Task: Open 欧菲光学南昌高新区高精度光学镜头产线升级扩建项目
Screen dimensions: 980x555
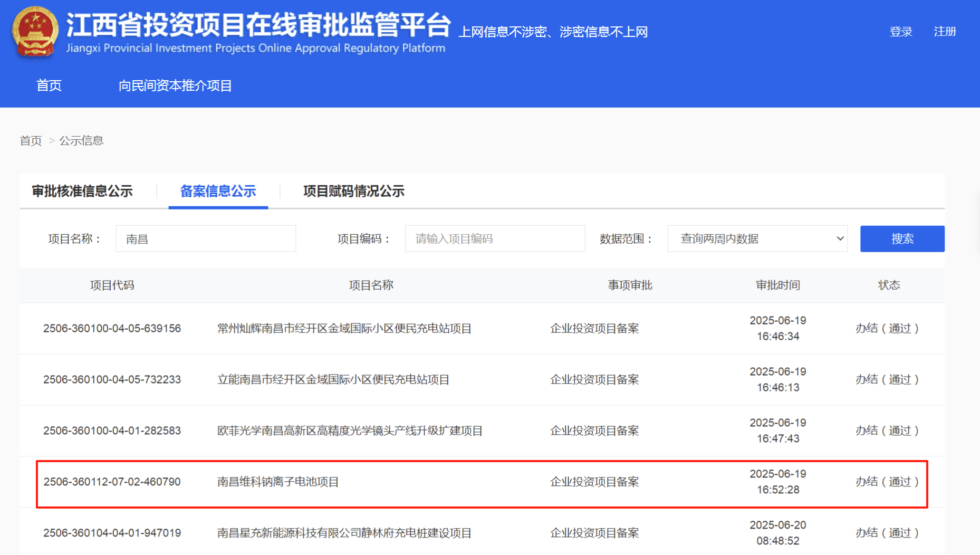Action: point(350,431)
